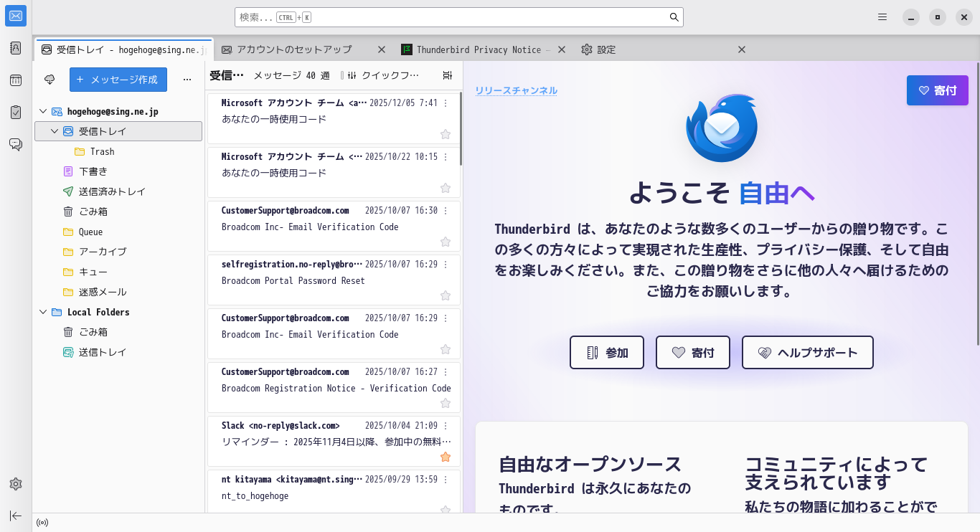Star the CustomerSupport 16:29 Email Verification message
The width and height of the screenshot is (980, 532).
click(446, 349)
